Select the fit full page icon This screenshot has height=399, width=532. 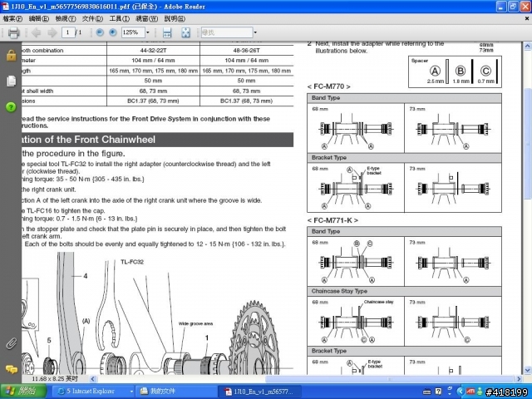(186, 32)
